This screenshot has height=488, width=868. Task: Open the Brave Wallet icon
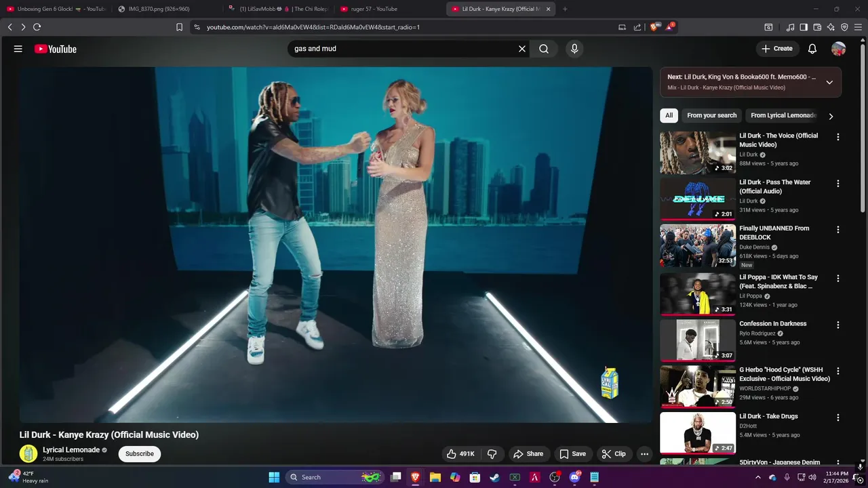817,27
